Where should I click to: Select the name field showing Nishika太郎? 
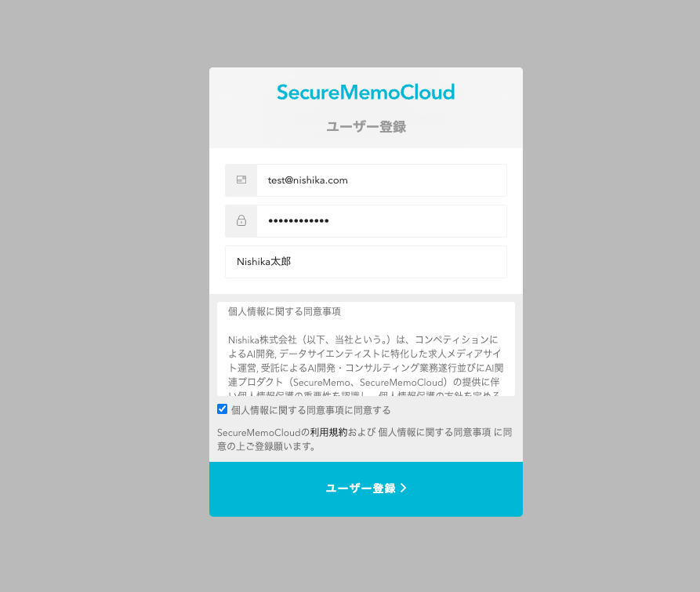[x=365, y=262]
